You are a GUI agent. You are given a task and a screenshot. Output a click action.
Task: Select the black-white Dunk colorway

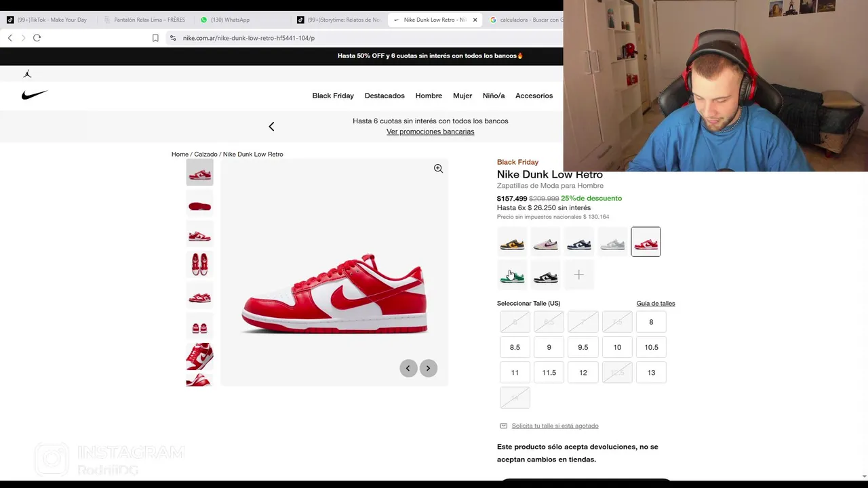point(545,274)
